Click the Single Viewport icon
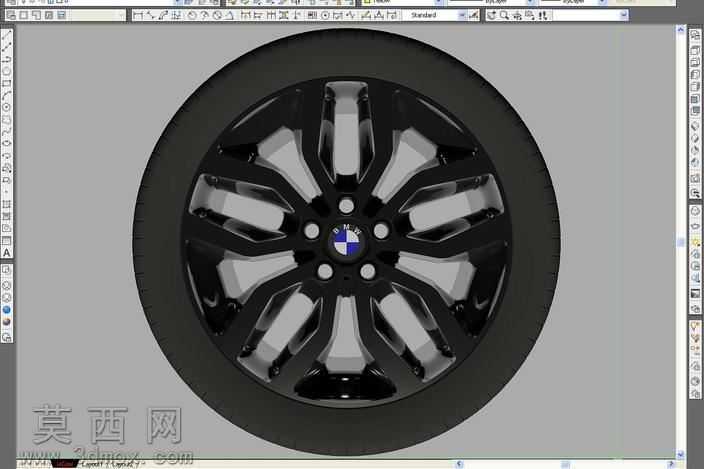704x469 pixels. pyautogui.click(x=23, y=15)
